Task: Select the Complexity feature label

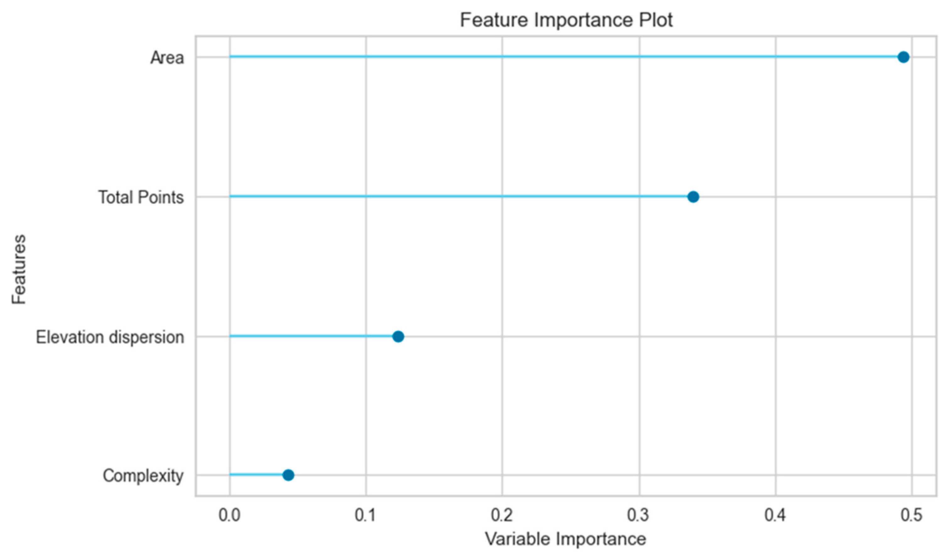Action: 143,476
